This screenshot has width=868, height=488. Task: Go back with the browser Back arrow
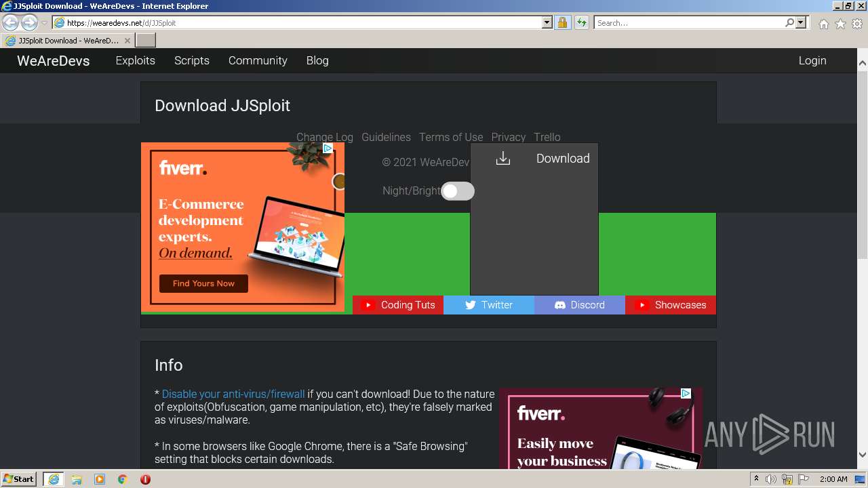11,22
